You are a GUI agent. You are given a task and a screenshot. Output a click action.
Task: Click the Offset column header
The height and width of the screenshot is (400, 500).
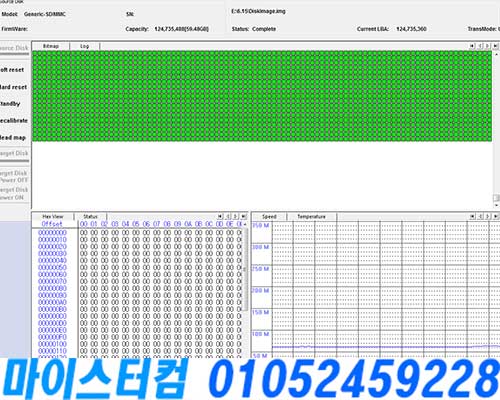52,224
